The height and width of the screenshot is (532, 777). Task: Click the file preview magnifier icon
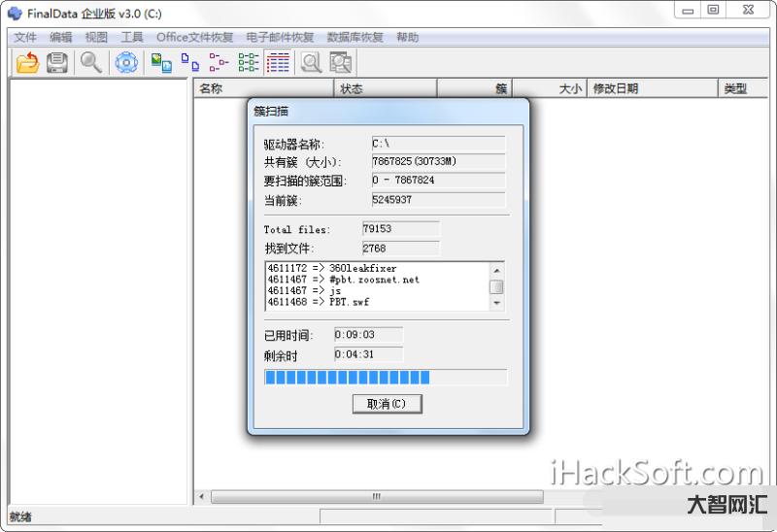point(311,63)
